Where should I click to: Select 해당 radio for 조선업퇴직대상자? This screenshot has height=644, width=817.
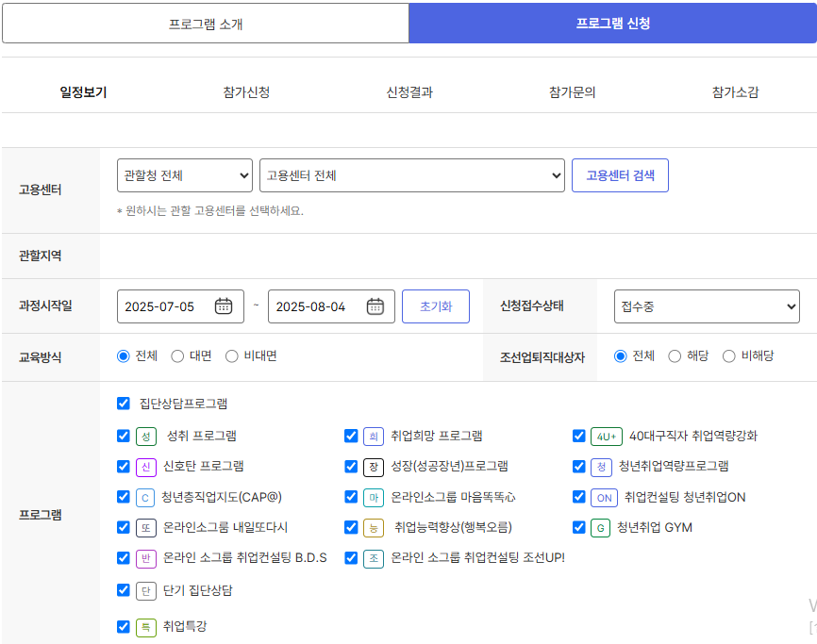(675, 356)
